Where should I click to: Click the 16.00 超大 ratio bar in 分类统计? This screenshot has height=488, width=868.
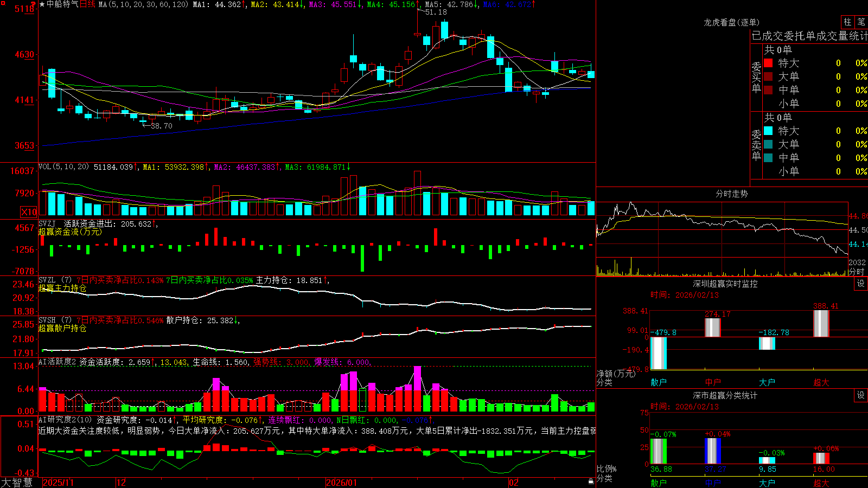pyautogui.click(x=821, y=458)
